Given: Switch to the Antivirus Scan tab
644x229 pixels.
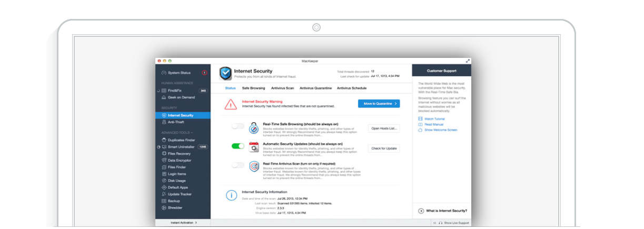Looking at the screenshot, I should coord(283,88).
